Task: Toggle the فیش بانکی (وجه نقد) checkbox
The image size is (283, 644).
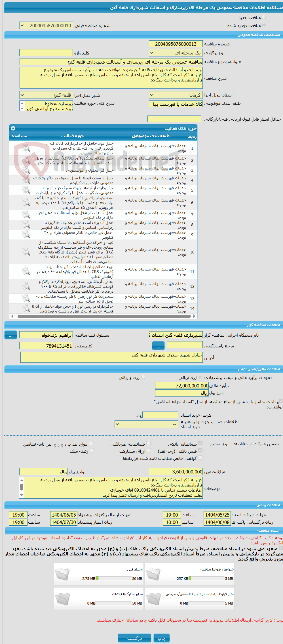Action: tap(200, 450)
